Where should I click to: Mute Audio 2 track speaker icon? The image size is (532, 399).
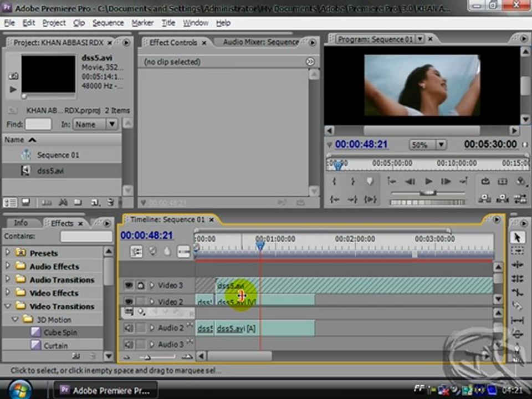(x=129, y=328)
